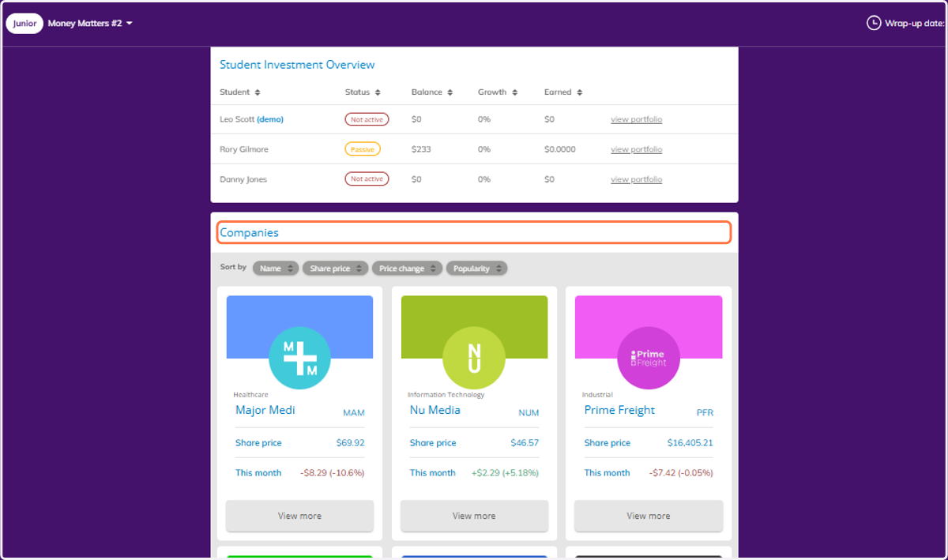
Task: Click the Industrial sector label
Action: tap(597, 394)
